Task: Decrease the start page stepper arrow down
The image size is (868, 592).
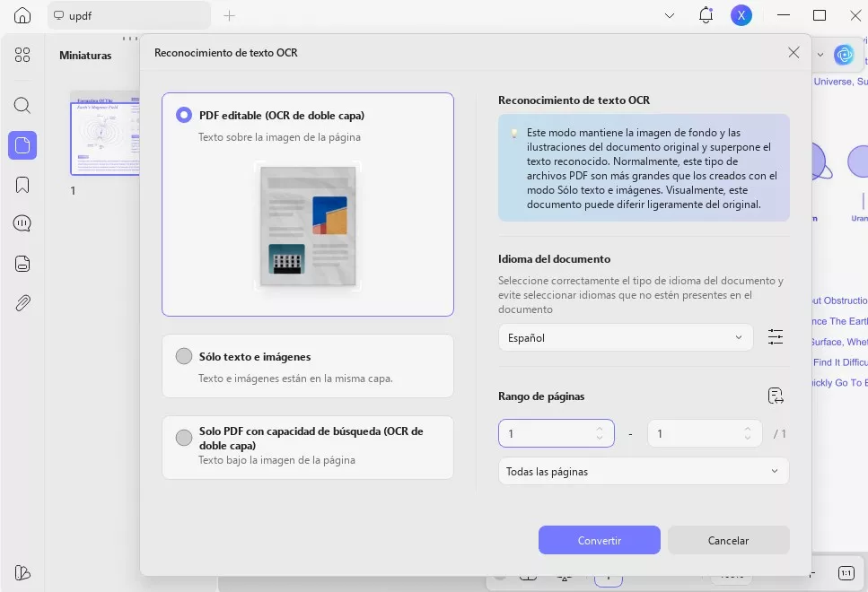Action: click(x=600, y=438)
